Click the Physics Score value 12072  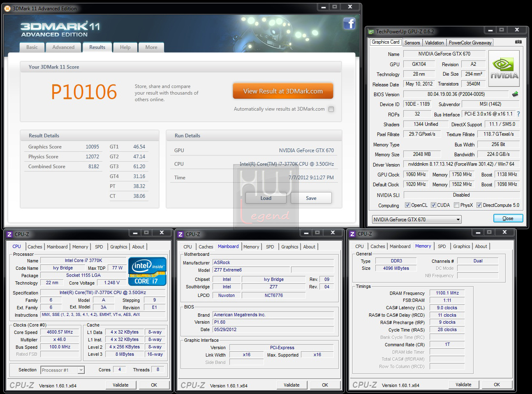pos(92,157)
